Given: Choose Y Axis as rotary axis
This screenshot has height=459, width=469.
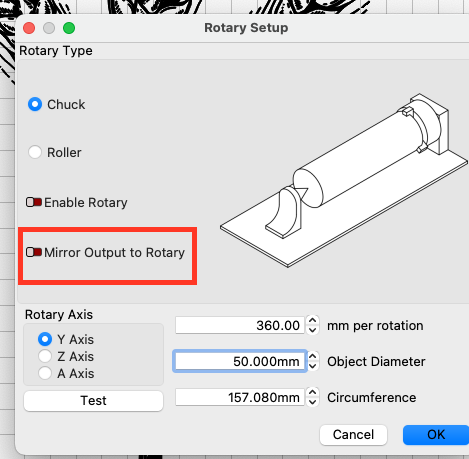Looking at the screenshot, I should pyautogui.click(x=45, y=339).
